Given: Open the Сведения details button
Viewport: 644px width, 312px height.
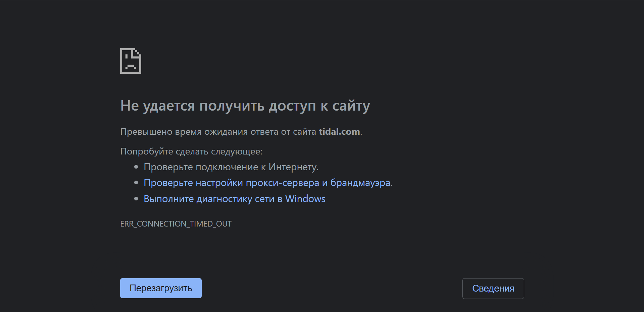Looking at the screenshot, I should pos(493,288).
